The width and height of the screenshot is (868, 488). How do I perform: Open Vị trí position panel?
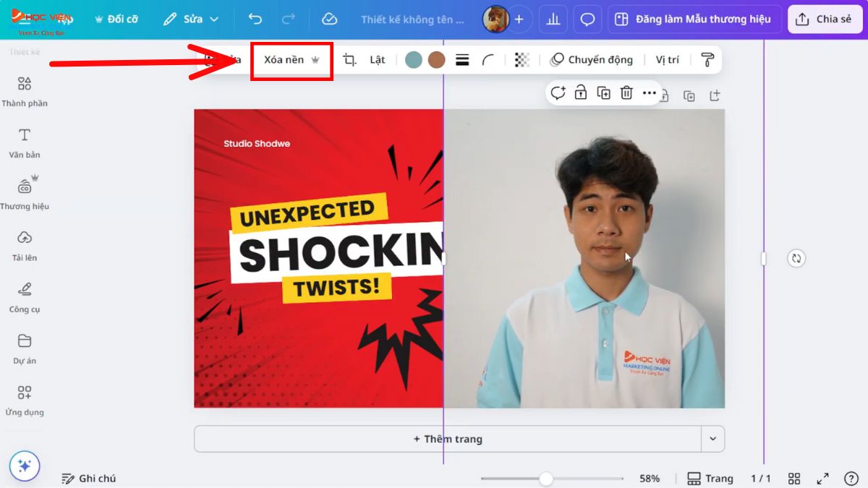coord(668,60)
